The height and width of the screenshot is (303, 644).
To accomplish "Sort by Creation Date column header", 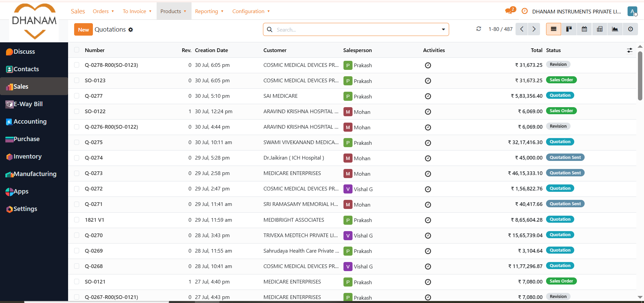I will tap(211, 50).
